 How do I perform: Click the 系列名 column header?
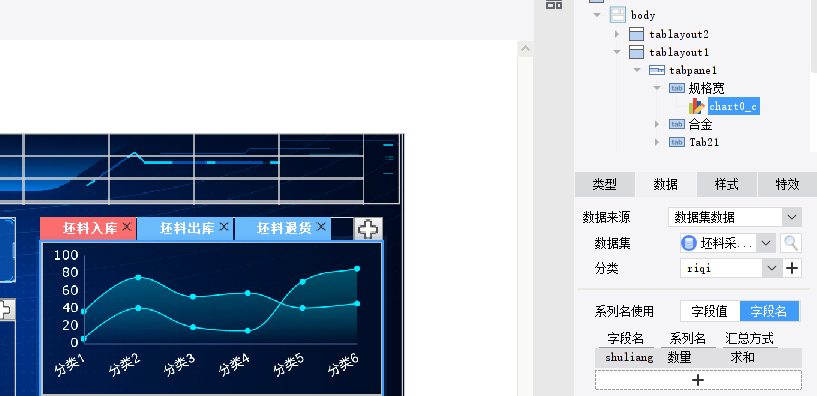[687, 339]
